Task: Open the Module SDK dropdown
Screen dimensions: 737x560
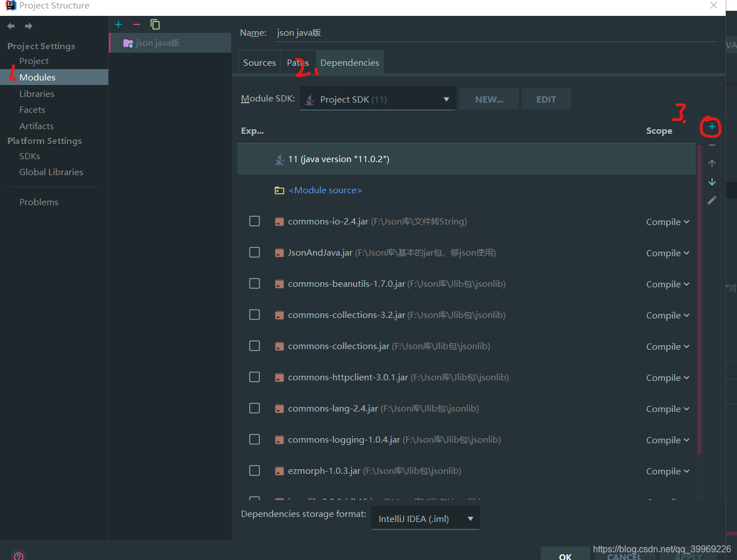Action: click(378, 99)
